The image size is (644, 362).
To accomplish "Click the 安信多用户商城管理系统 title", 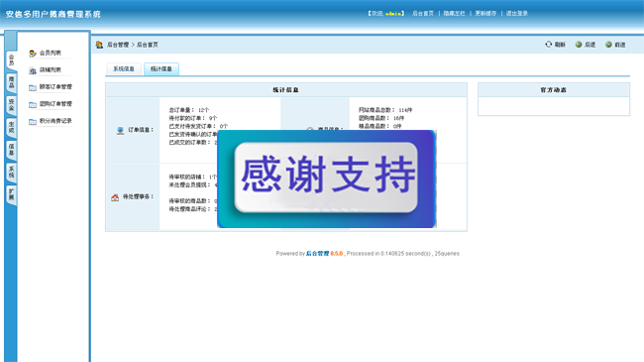I will (53, 15).
